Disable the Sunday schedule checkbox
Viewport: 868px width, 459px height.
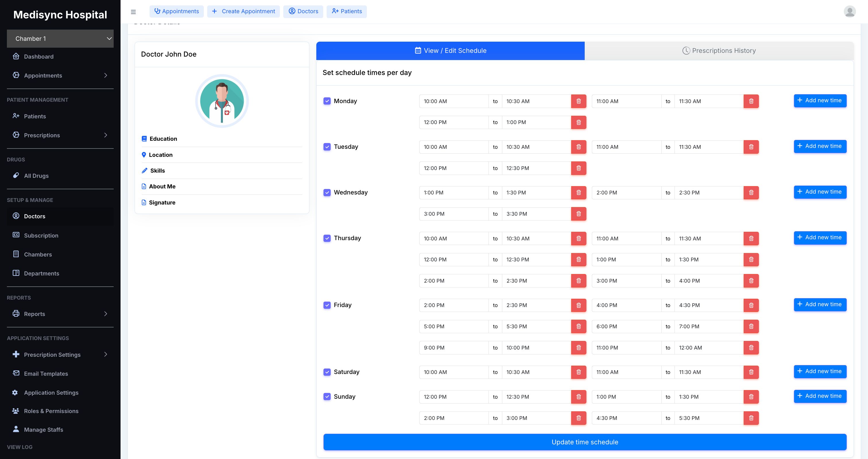(327, 397)
